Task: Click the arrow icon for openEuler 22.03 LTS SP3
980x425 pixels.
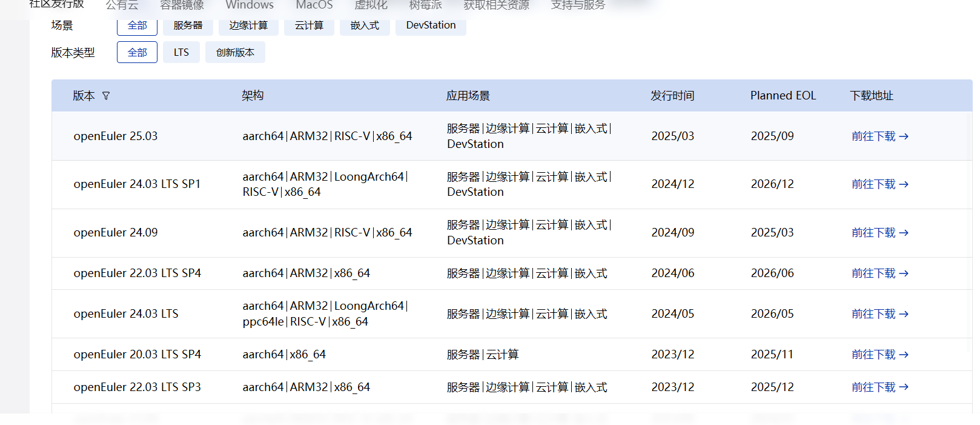Action: [x=904, y=387]
